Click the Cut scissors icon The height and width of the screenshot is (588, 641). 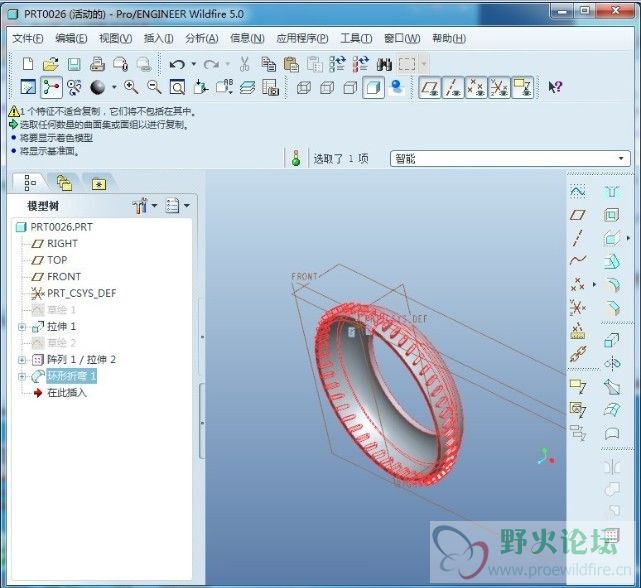click(x=244, y=64)
